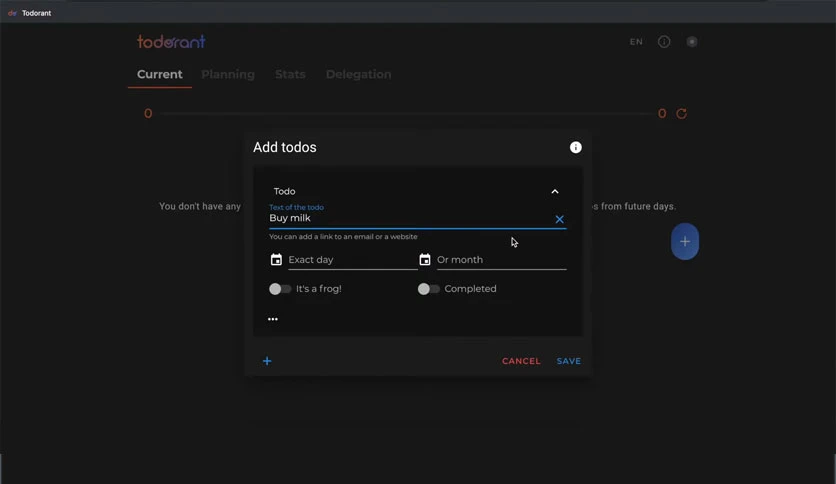Viewport: 836px width, 484px height.
Task: Click the CANCEL button
Action: pos(521,361)
